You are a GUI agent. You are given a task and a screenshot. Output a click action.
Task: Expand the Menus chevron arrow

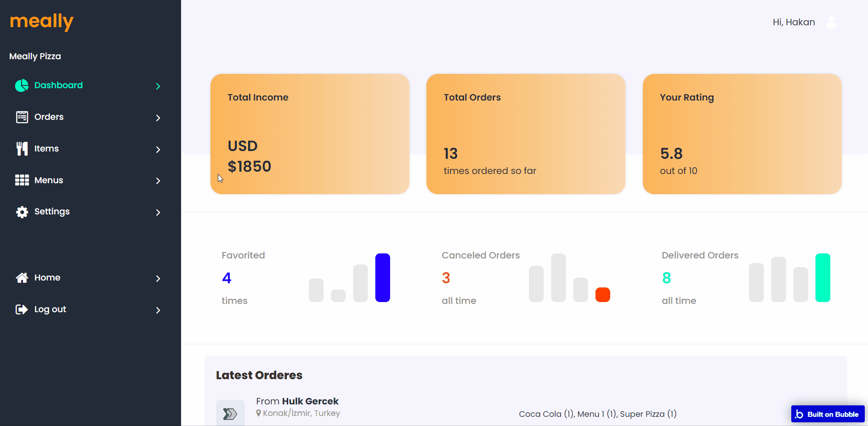(158, 181)
